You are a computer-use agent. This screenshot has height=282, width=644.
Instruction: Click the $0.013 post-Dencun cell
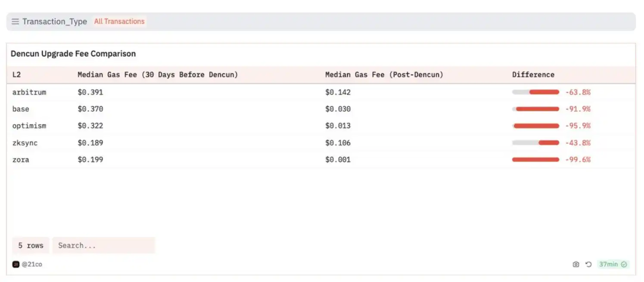click(338, 126)
